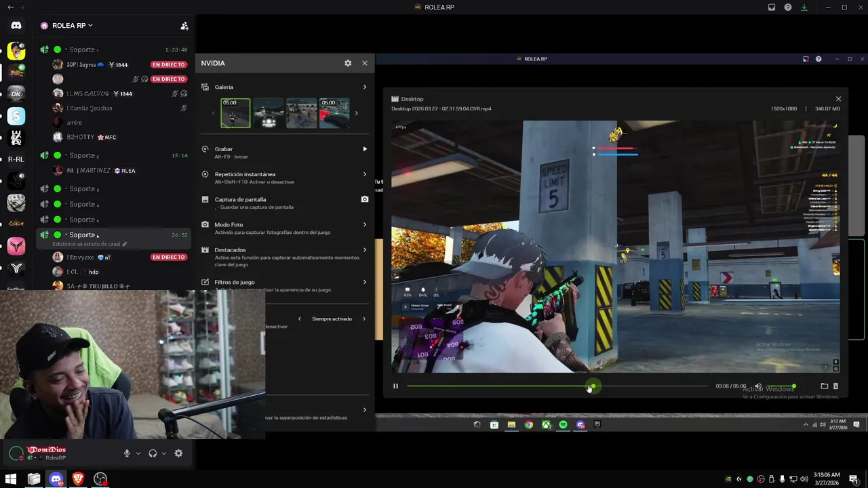Open the notification center in system tray

pos(854,479)
